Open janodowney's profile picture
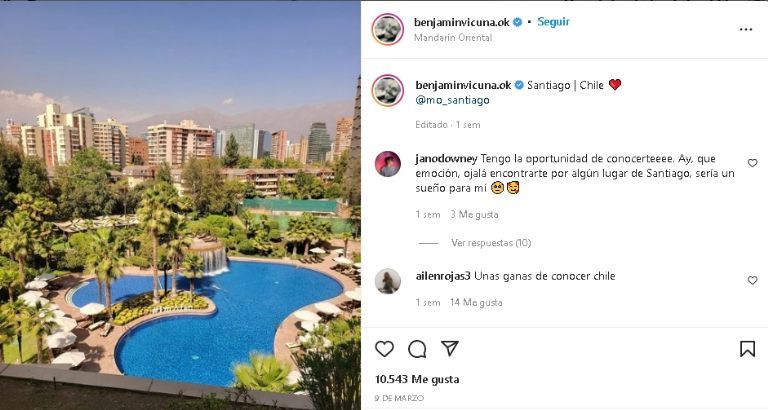The image size is (768, 410). pos(388,164)
